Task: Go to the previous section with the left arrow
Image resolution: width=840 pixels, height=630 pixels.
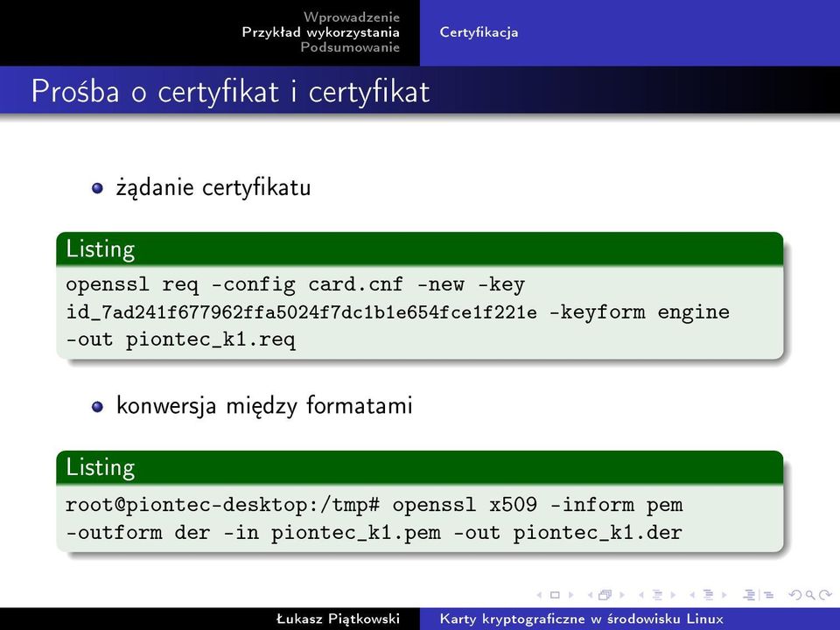Action: pos(692,595)
